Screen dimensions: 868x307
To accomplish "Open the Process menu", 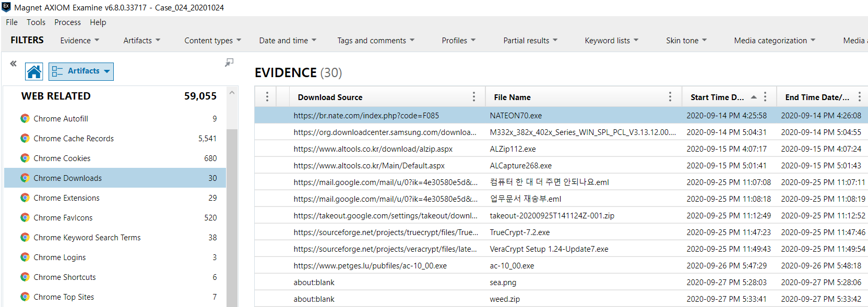I will tap(67, 22).
